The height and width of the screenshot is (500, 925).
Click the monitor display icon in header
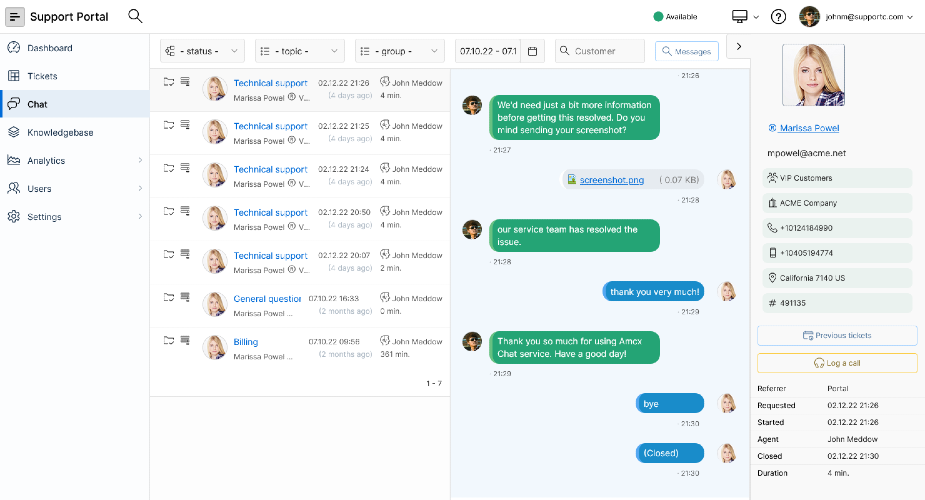tap(739, 17)
